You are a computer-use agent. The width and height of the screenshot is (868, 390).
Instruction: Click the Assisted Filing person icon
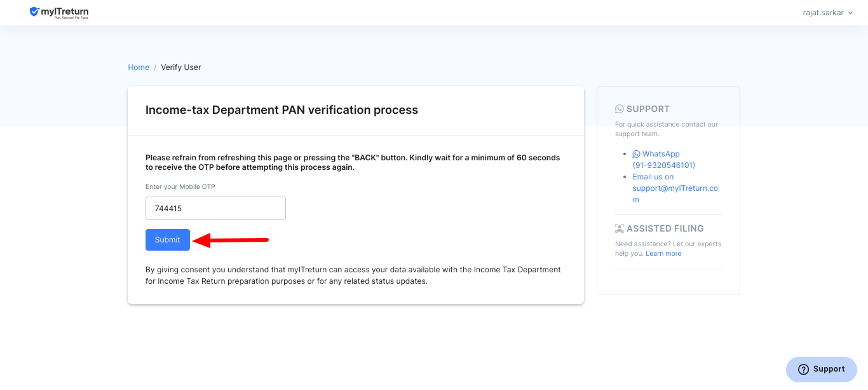[620, 228]
